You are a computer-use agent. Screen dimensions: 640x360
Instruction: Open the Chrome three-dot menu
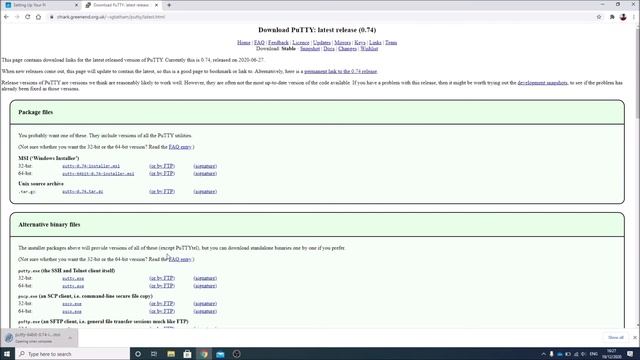[634, 17]
